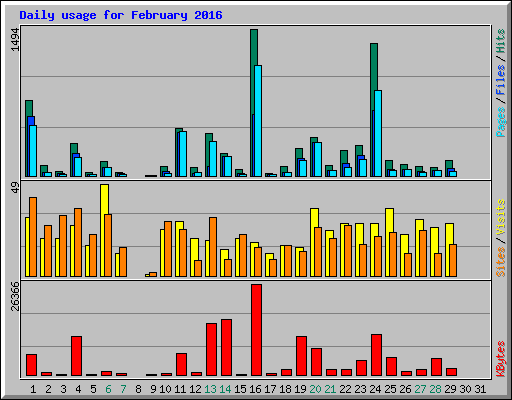Viewport: 512px width, 400px height.
Task: Click the blue "Files" legend label
Action: click(x=500, y=80)
